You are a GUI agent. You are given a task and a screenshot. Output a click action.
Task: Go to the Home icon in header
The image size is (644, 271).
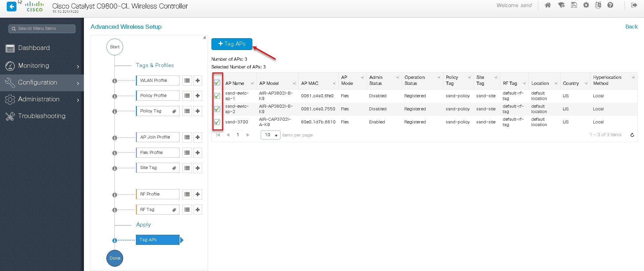548,5
